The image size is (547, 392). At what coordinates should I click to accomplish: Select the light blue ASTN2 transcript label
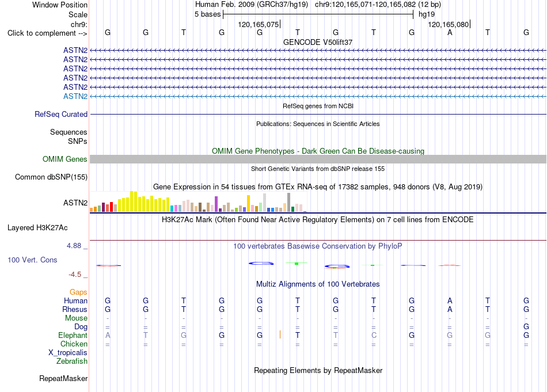coord(75,96)
